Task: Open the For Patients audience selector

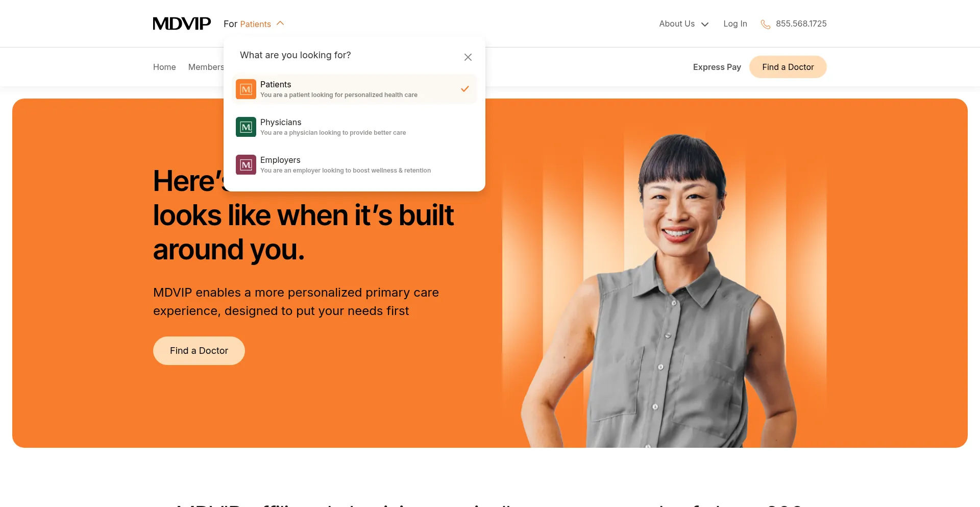Action: point(254,24)
